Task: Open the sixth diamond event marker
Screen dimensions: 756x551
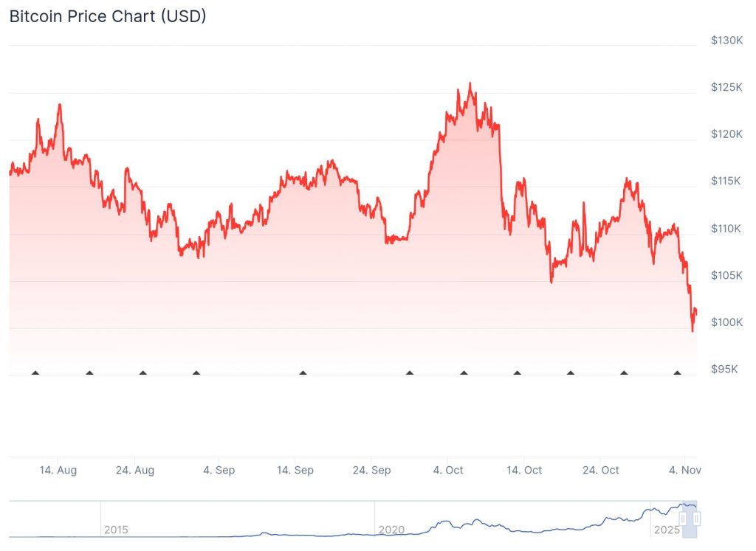Action: click(x=410, y=373)
